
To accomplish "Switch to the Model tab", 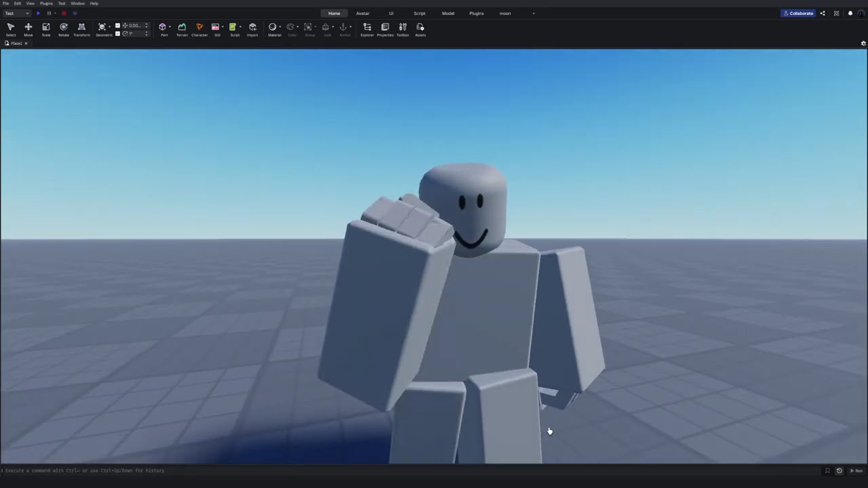I will 448,13.
